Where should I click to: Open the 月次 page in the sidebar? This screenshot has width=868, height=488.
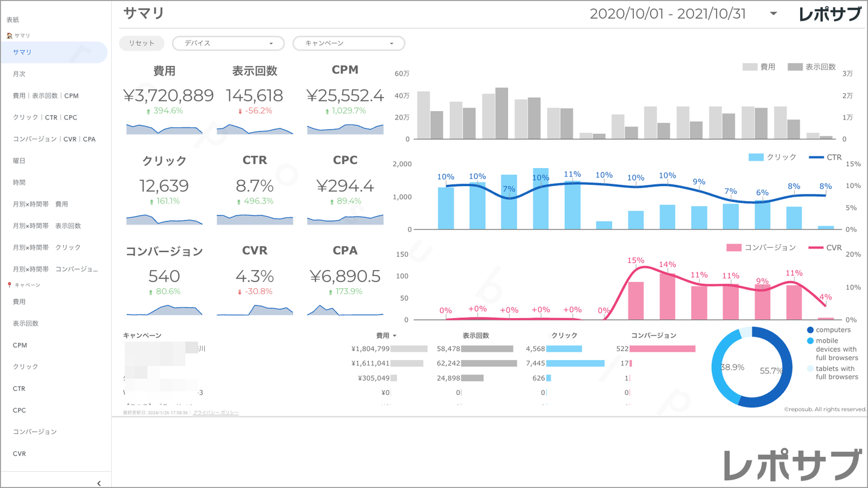coord(19,74)
